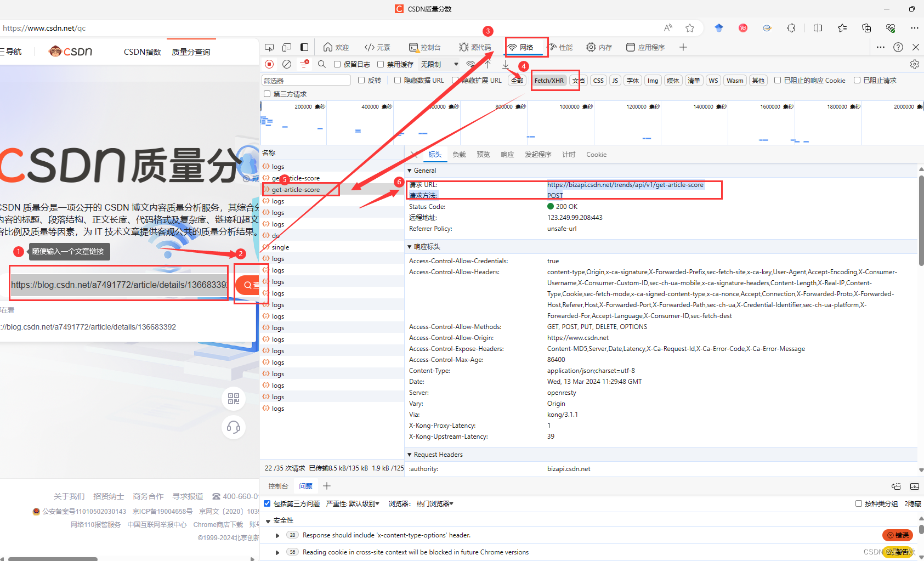Open the network search magnifier

322,64
